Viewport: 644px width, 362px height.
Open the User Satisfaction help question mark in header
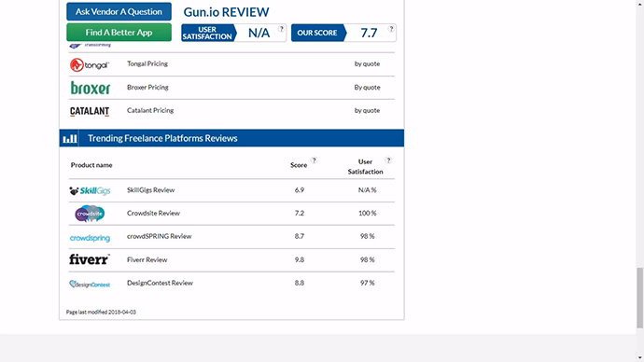(x=281, y=29)
